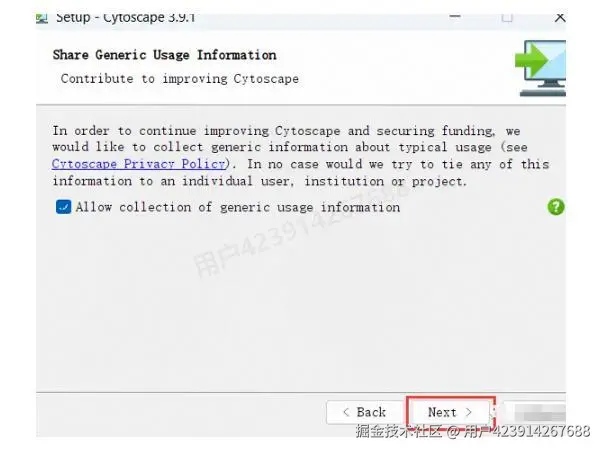603x452 pixels.
Task: Minimize the setup window
Action: [455, 17]
